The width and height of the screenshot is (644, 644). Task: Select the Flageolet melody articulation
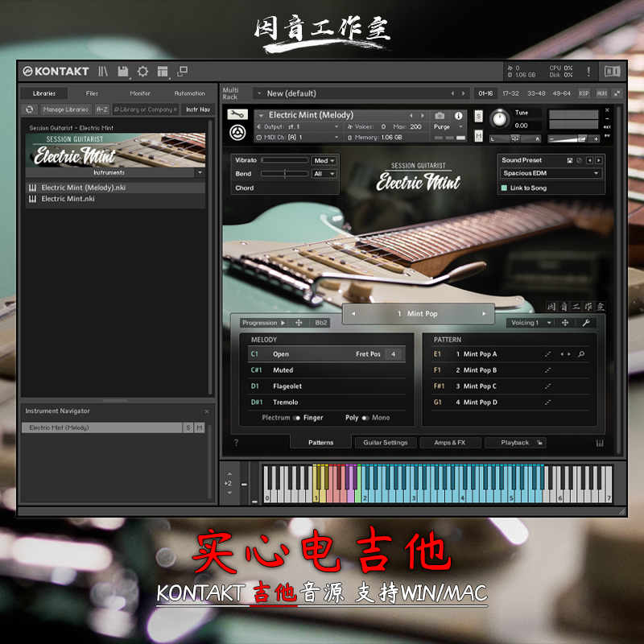coord(327,386)
